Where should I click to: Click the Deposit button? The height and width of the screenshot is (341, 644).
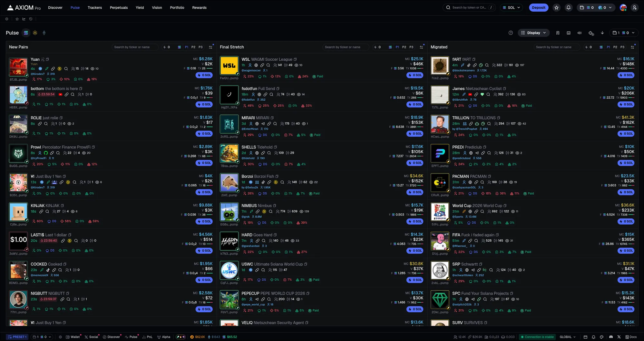click(x=539, y=8)
